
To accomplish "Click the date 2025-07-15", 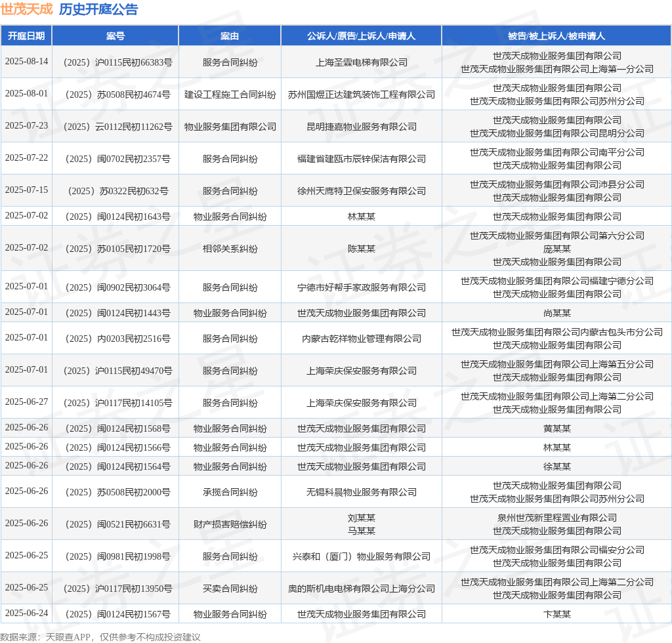I will (26, 190).
